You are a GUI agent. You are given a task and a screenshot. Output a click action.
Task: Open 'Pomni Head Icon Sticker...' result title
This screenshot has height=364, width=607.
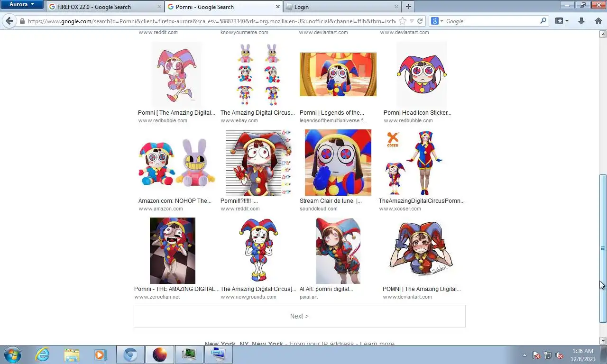tap(417, 113)
